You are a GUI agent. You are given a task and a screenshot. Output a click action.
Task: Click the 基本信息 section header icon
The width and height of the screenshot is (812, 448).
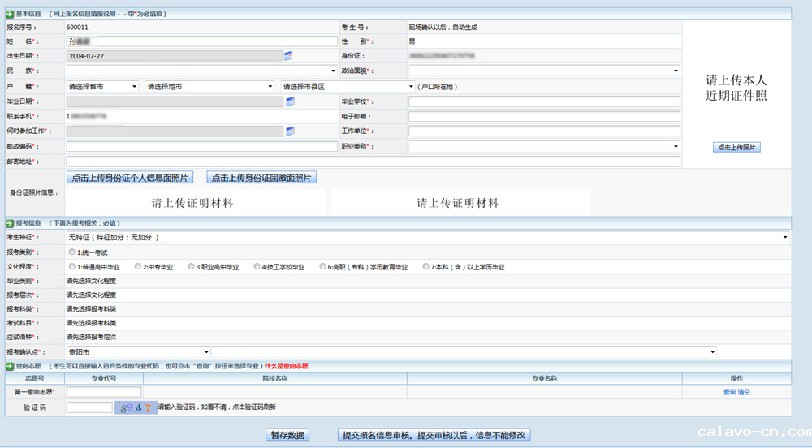[6, 12]
